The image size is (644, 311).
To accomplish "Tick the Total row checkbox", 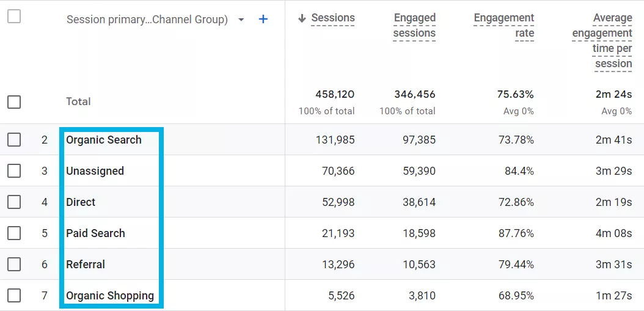I will point(14,101).
